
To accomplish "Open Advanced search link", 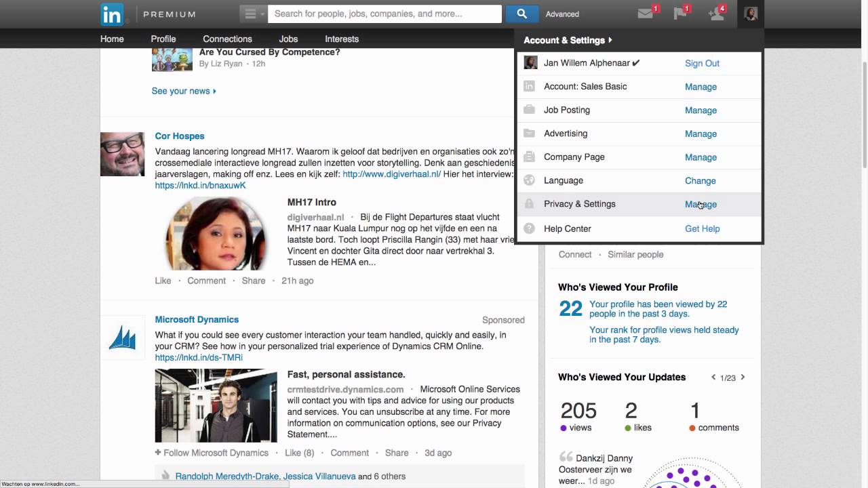I will click(562, 14).
